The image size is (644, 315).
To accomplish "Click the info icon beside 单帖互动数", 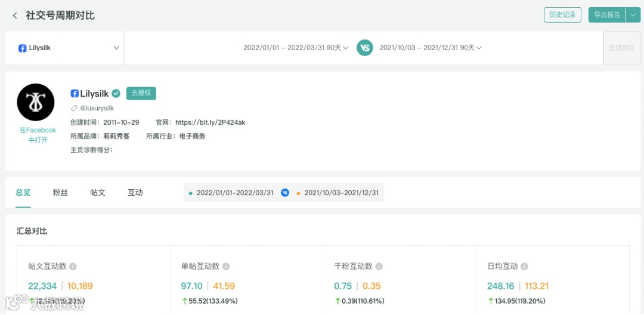I will pyautogui.click(x=226, y=267).
